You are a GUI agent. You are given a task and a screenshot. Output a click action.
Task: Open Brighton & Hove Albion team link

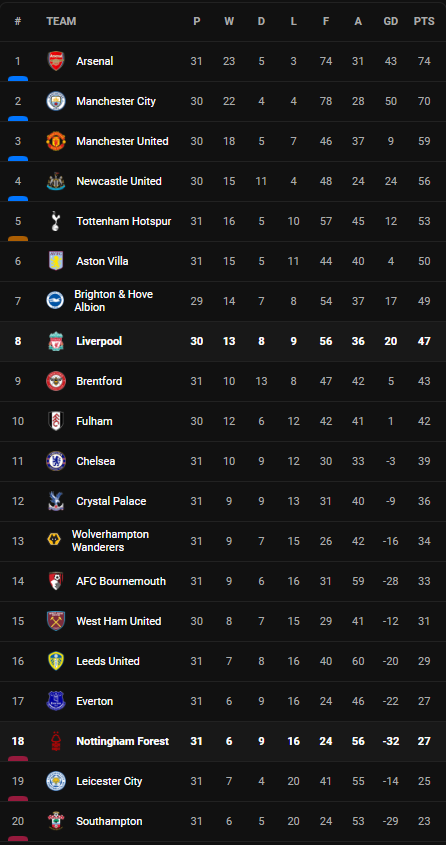point(114,301)
